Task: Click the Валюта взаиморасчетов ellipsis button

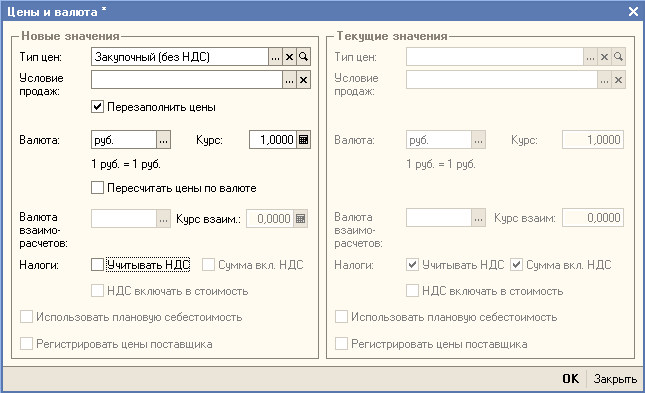Action: 164,219
